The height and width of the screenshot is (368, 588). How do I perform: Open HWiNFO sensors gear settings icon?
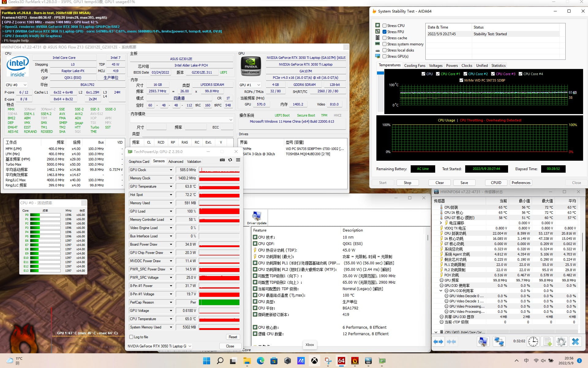pos(561,342)
